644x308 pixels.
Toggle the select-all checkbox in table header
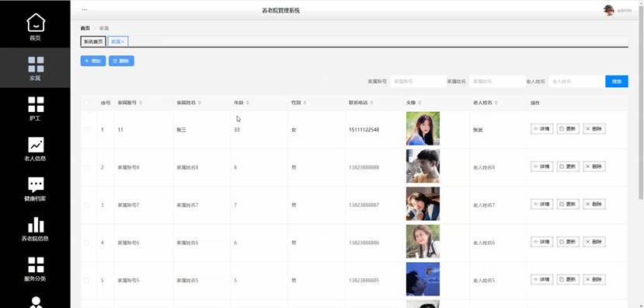(86, 103)
